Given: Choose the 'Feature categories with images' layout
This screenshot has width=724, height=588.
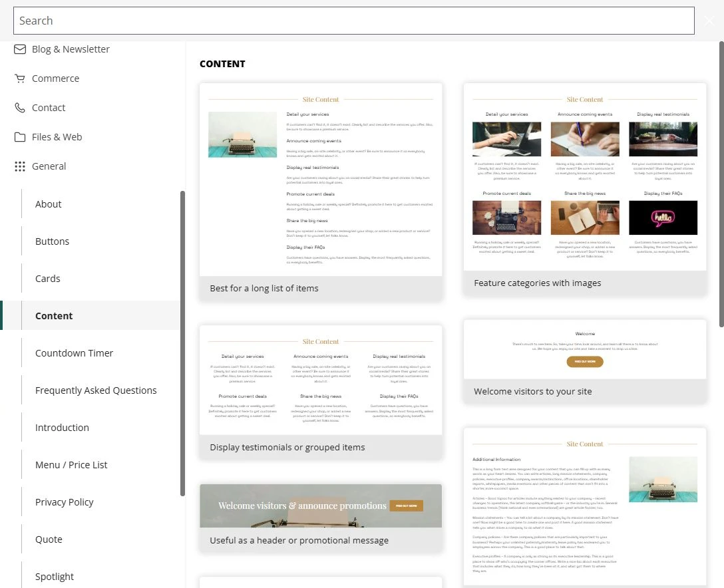Looking at the screenshot, I should click(585, 189).
